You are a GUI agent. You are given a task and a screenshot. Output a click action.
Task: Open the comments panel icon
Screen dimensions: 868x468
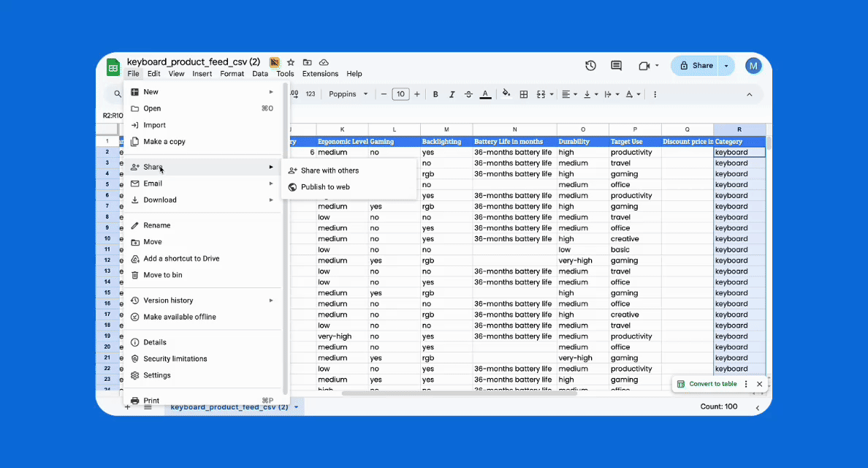pyautogui.click(x=616, y=66)
